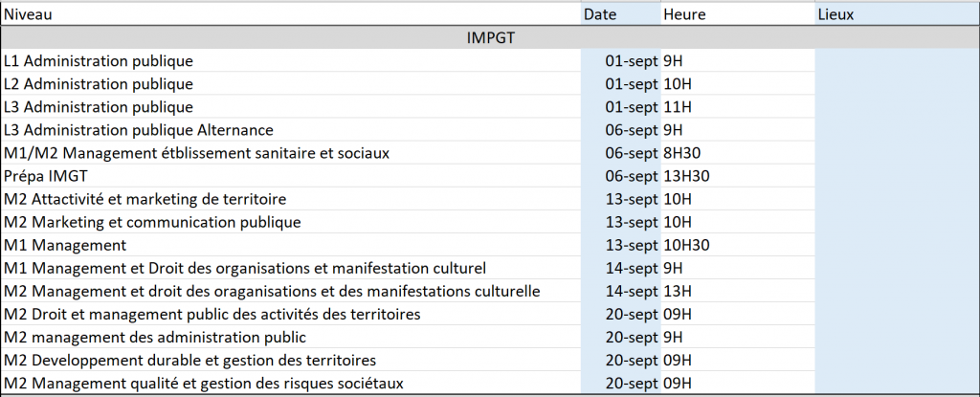The height and width of the screenshot is (397, 980).
Task: Select the 13H30 time cell
Action: 738,176
